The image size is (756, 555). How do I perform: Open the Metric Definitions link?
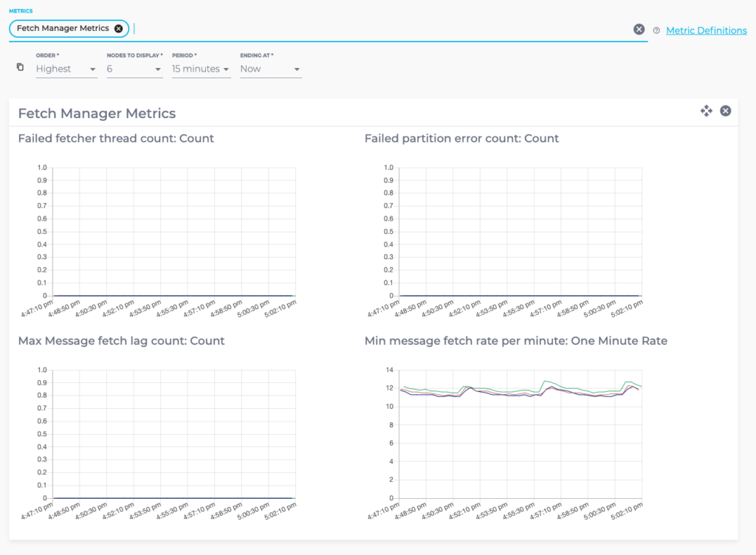[706, 30]
